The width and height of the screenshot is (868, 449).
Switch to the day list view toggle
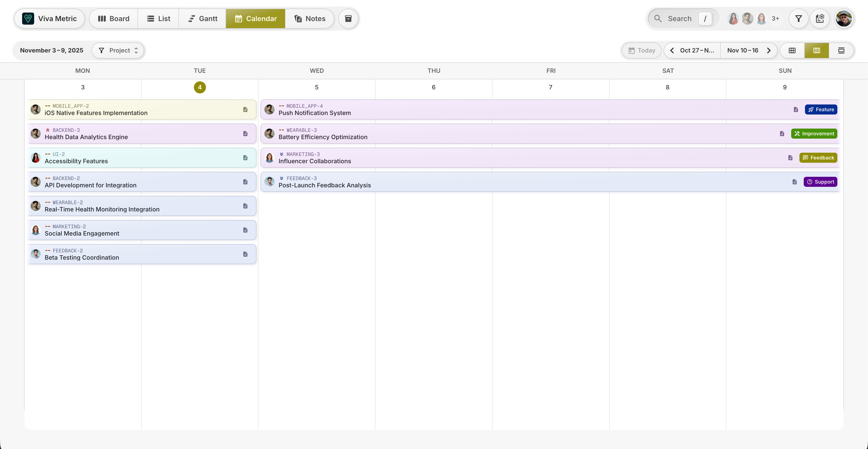[841, 50]
